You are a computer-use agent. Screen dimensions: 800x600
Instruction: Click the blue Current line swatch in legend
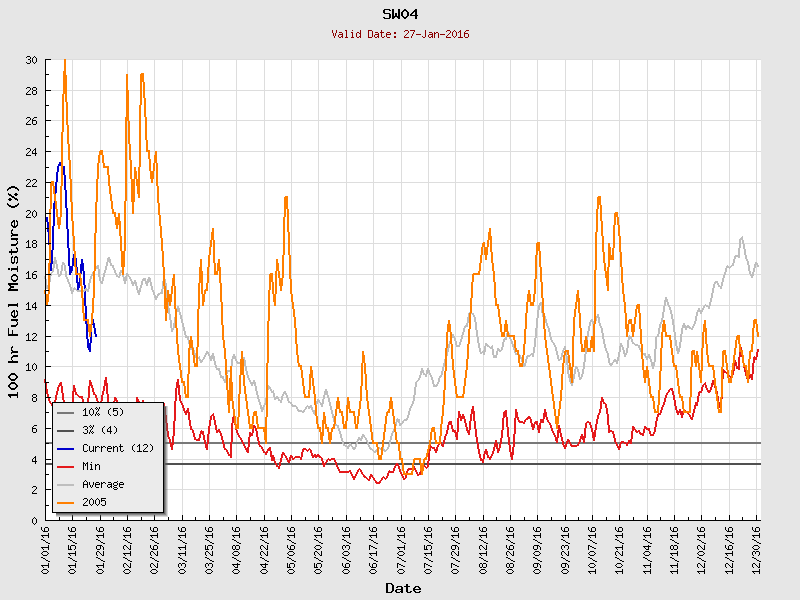pyautogui.click(x=66, y=448)
